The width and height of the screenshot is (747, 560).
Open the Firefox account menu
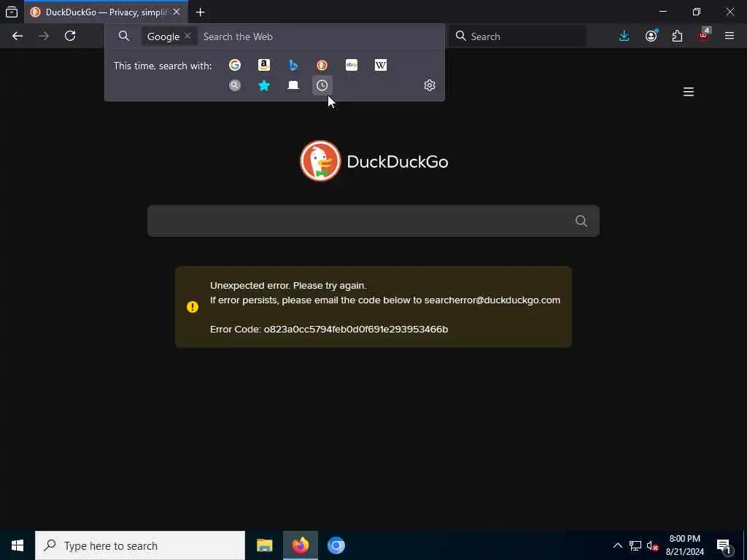(651, 36)
